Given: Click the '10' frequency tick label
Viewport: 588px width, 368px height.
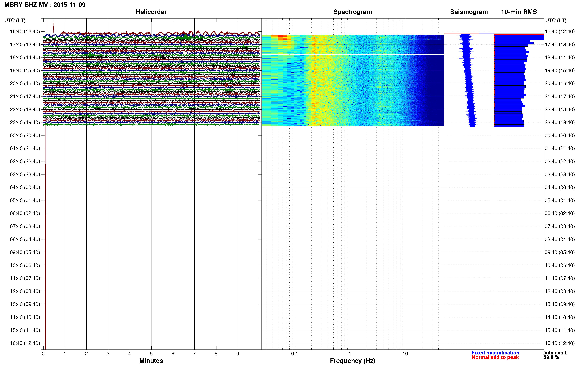Looking at the screenshot, I should (405, 354).
